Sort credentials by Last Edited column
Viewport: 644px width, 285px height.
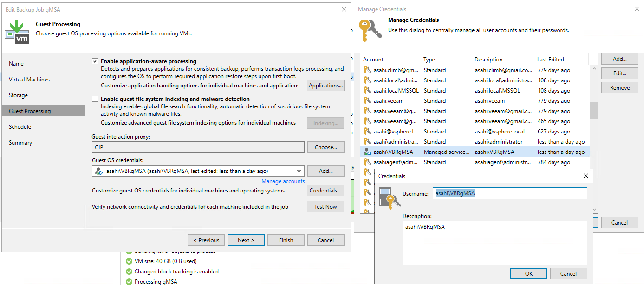(560, 60)
